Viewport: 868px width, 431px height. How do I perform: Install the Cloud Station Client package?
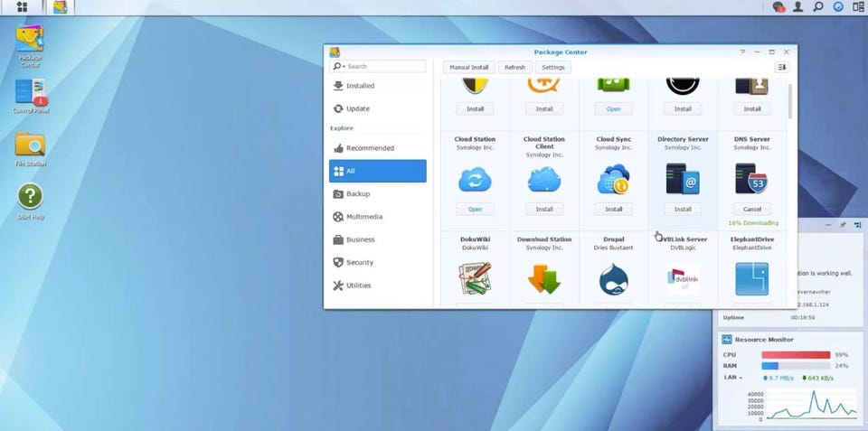point(544,209)
